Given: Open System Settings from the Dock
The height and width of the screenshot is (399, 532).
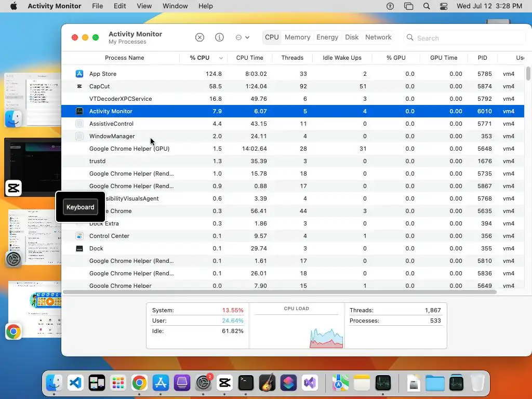Looking at the screenshot, I should click(204, 383).
